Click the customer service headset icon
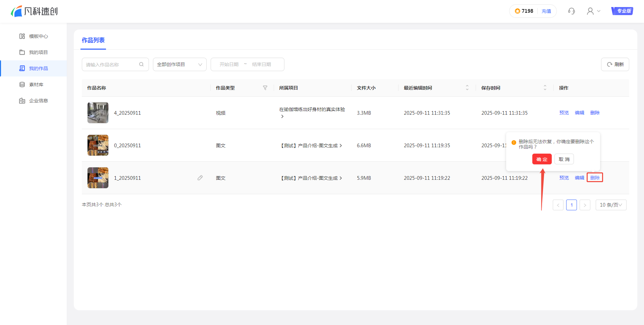Viewport: 644px width, 325px height. [571, 11]
